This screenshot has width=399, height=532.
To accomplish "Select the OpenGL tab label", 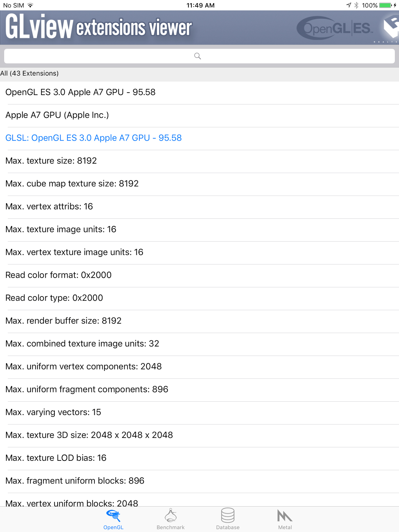I will click(x=113, y=527).
